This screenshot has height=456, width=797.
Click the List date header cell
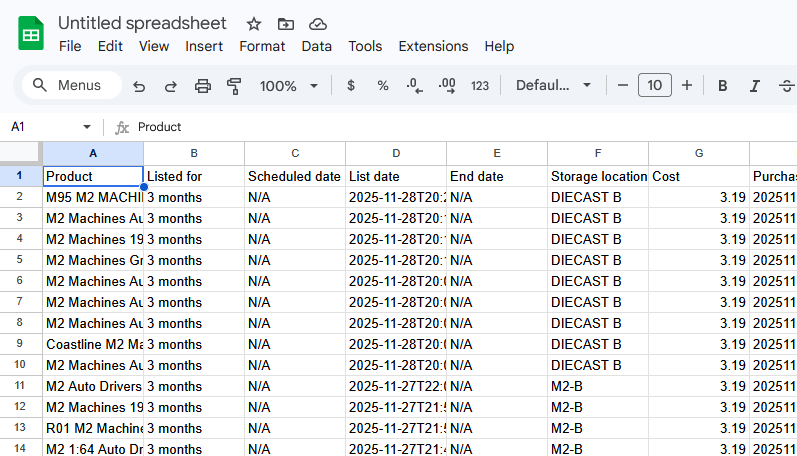click(396, 176)
